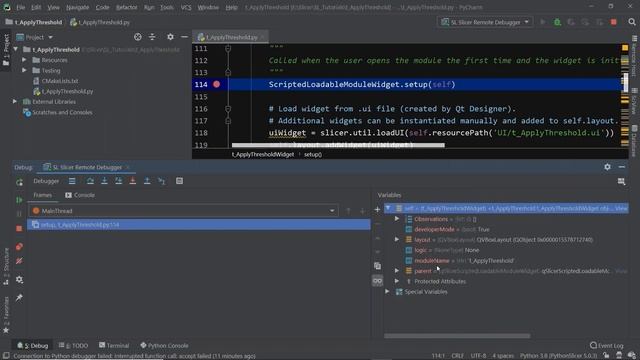This screenshot has height=360, width=640.
Task: Select Scratches and Consoles
Action: click(x=62, y=112)
